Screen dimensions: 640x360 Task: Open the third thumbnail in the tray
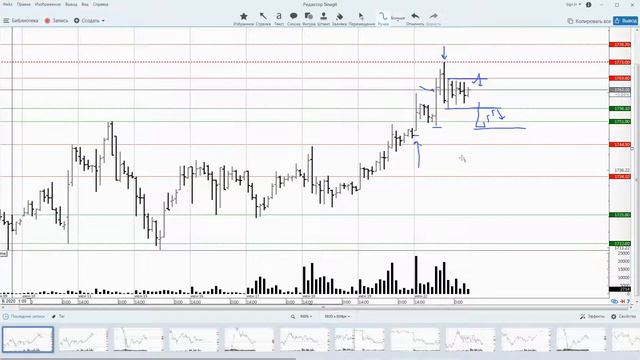point(138,340)
